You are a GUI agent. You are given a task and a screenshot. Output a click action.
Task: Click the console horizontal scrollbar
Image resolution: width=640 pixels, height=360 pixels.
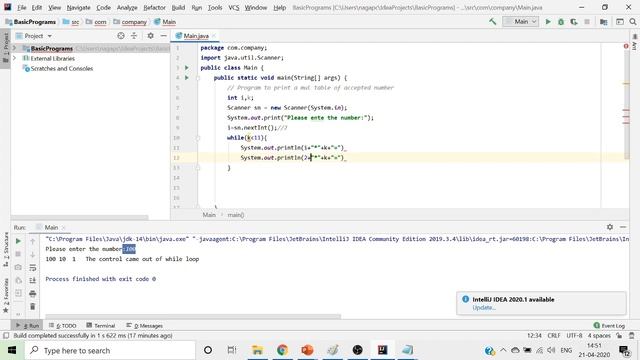click(193, 316)
